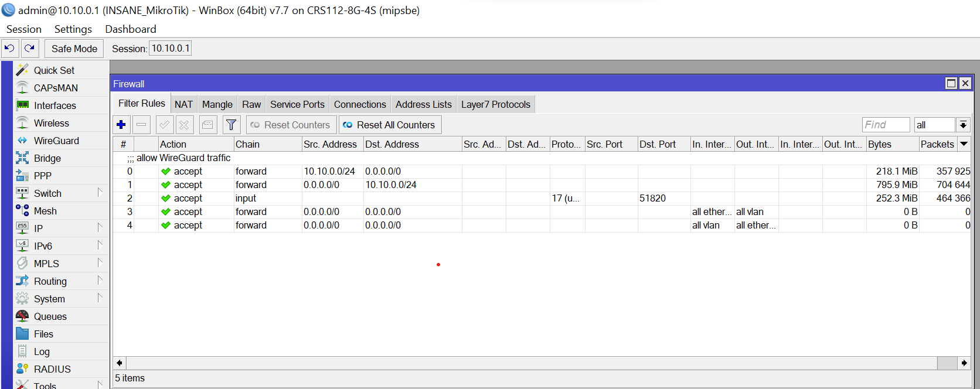Open the Session menu
The image size is (980, 389).
click(24, 29)
